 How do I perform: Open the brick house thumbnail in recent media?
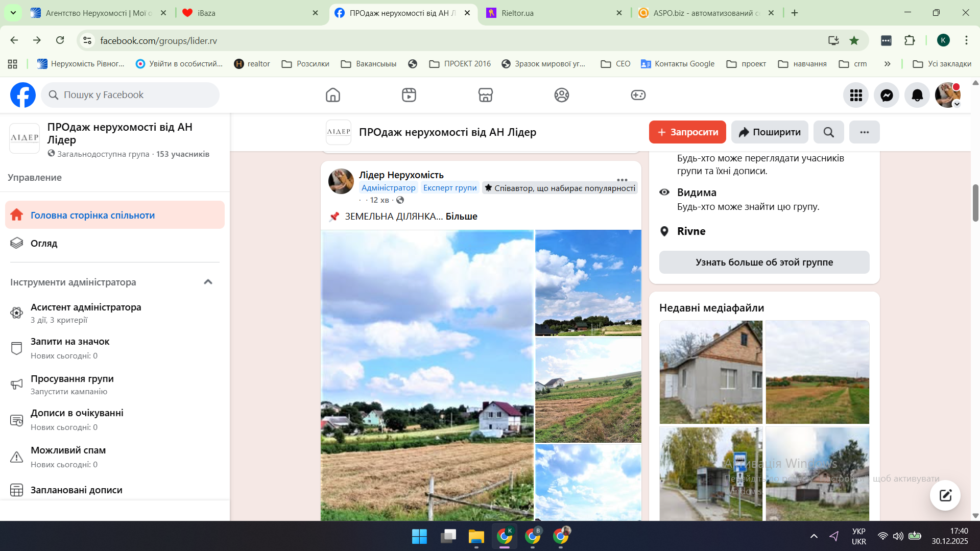pyautogui.click(x=710, y=372)
